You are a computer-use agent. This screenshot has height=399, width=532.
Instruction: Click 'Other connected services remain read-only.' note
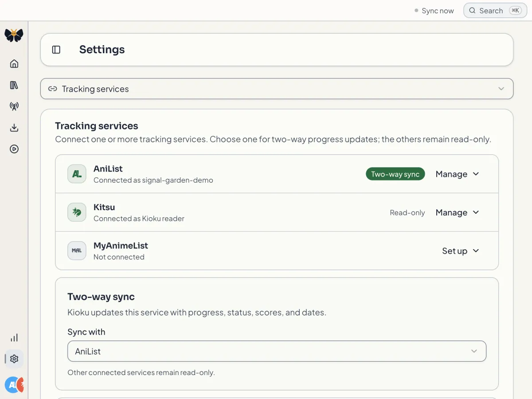(141, 372)
